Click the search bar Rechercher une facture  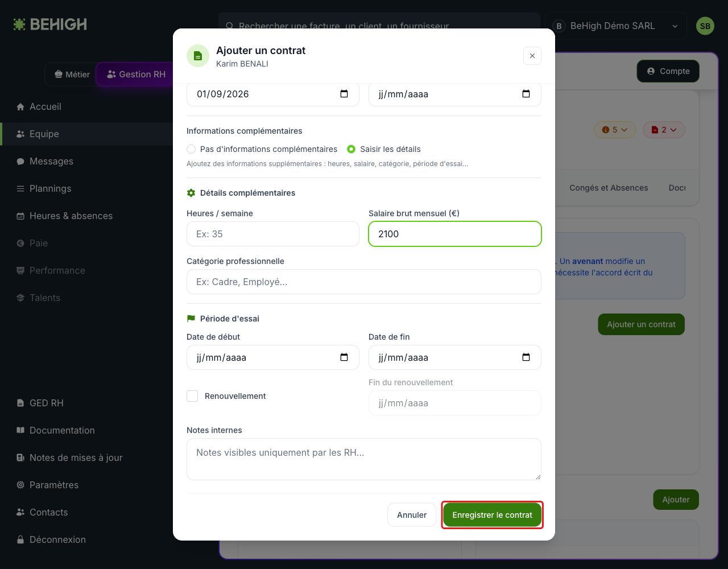tap(379, 26)
